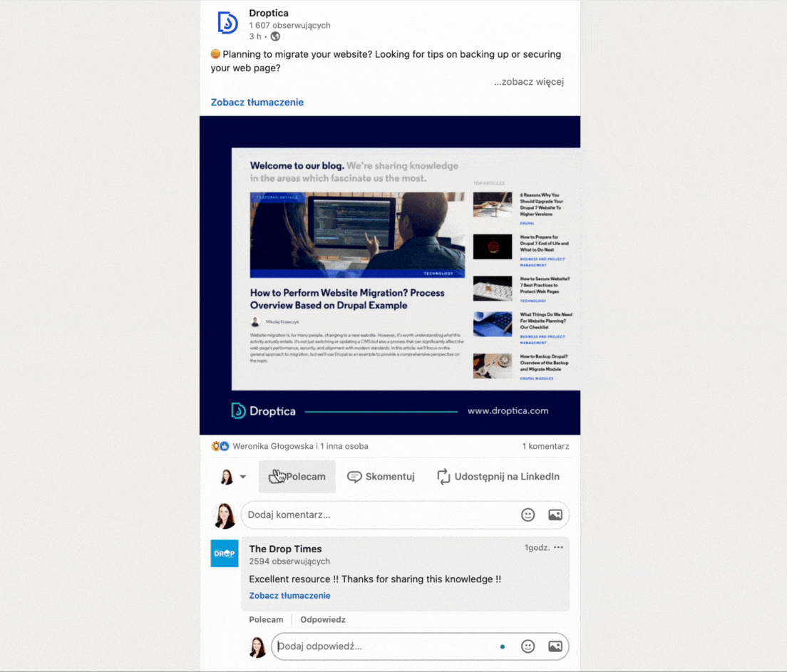The image size is (787, 672).
Task: Add image in Dodaj odpowiedź box
Action: coord(555,646)
